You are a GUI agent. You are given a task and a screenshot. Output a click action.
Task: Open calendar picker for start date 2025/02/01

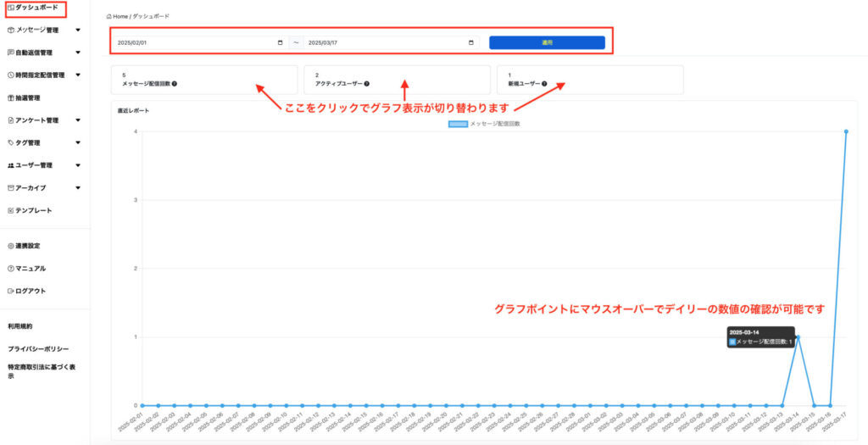point(281,42)
